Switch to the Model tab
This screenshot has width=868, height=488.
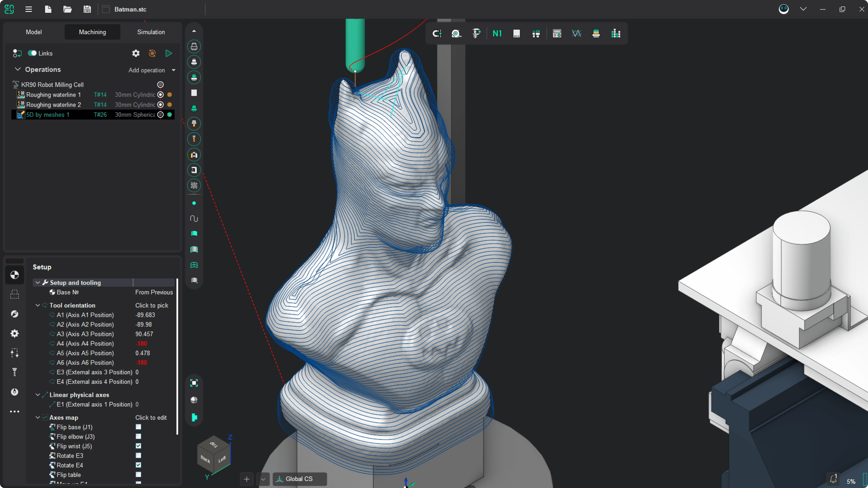(34, 32)
